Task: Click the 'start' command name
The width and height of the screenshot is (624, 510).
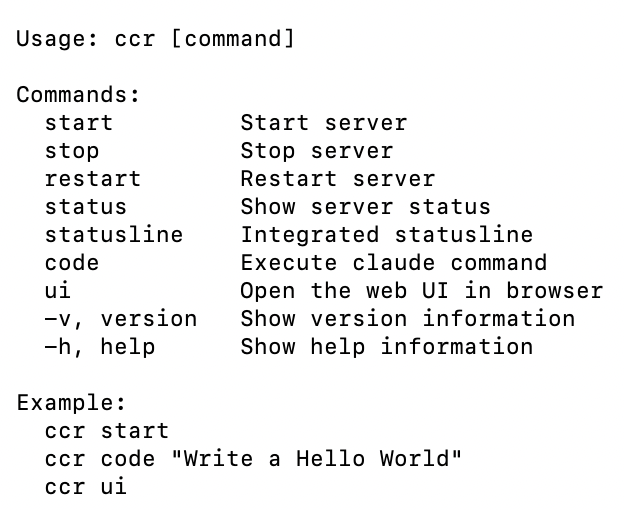Action: coord(79,123)
